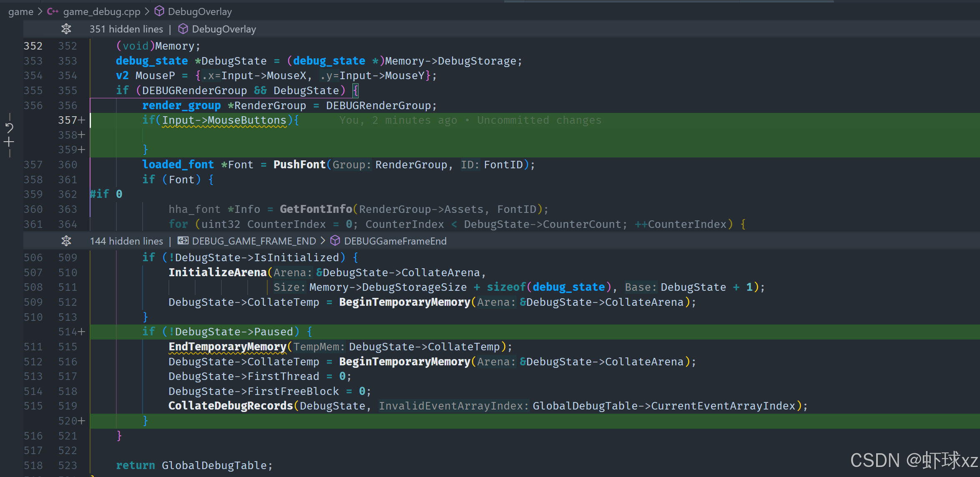The width and height of the screenshot is (980, 477).
Task: Click 'if (Font) {' statement
Action: pyautogui.click(x=178, y=180)
